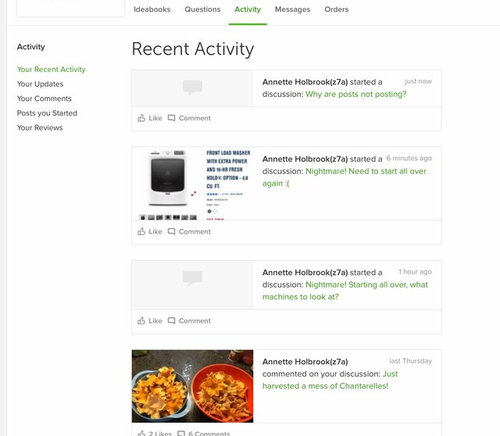Screen dimensions: 500x436
Task: Click placeholder bubble icon in one-hour-ago post
Action: tap(192, 278)
